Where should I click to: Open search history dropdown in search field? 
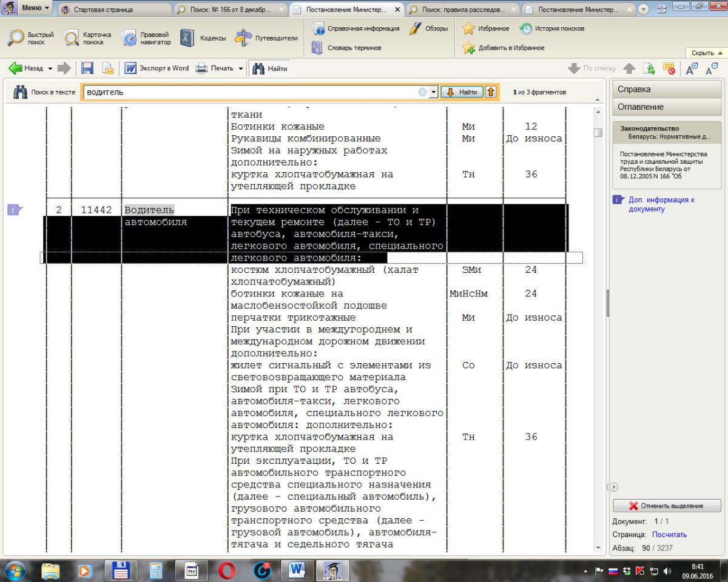(x=434, y=92)
